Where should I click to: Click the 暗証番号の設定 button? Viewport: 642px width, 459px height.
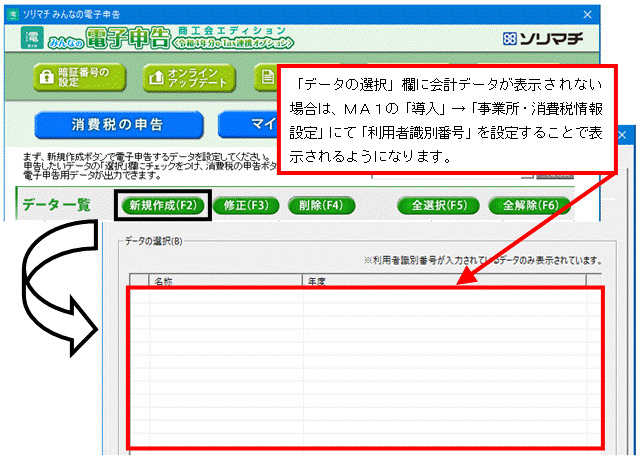[79, 77]
